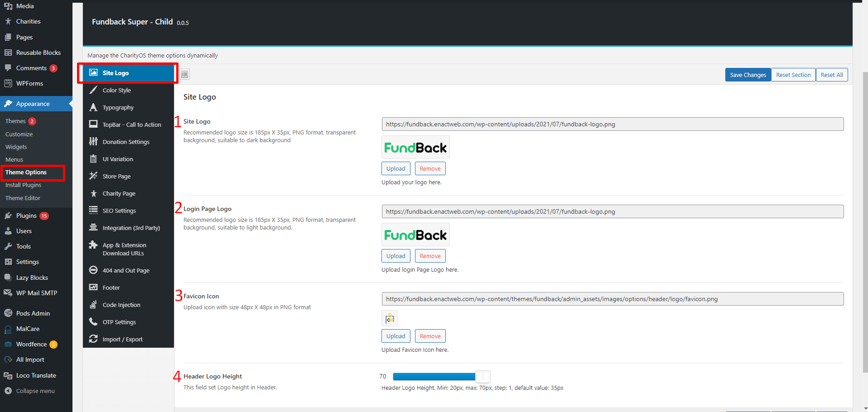Viewport: 868px width, 412px height.
Task: Switch to the Footer tab
Action: coord(110,287)
